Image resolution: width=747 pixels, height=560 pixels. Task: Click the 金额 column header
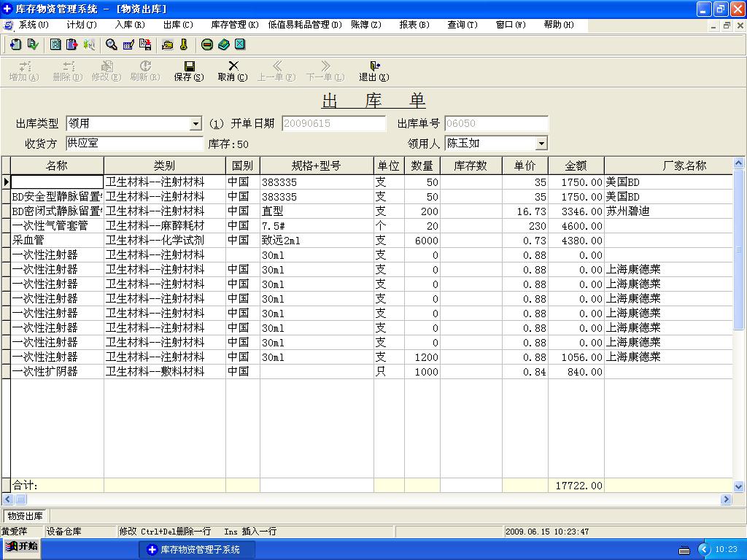pos(576,166)
